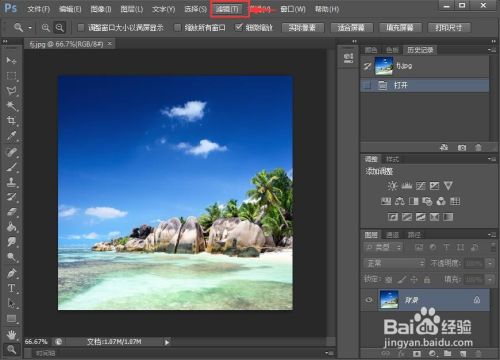Select the Eraser tool
The width and height of the screenshot is (500, 360).
pos(11,212)
